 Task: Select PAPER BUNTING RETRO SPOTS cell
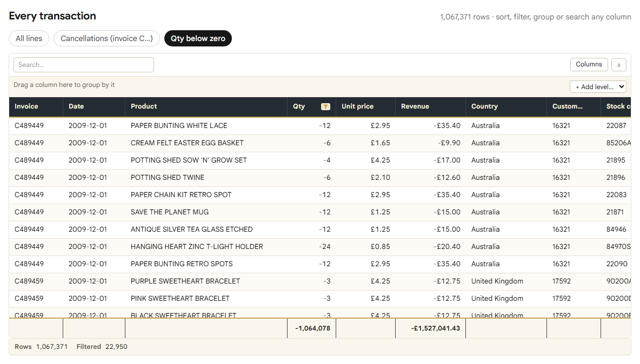206,264
